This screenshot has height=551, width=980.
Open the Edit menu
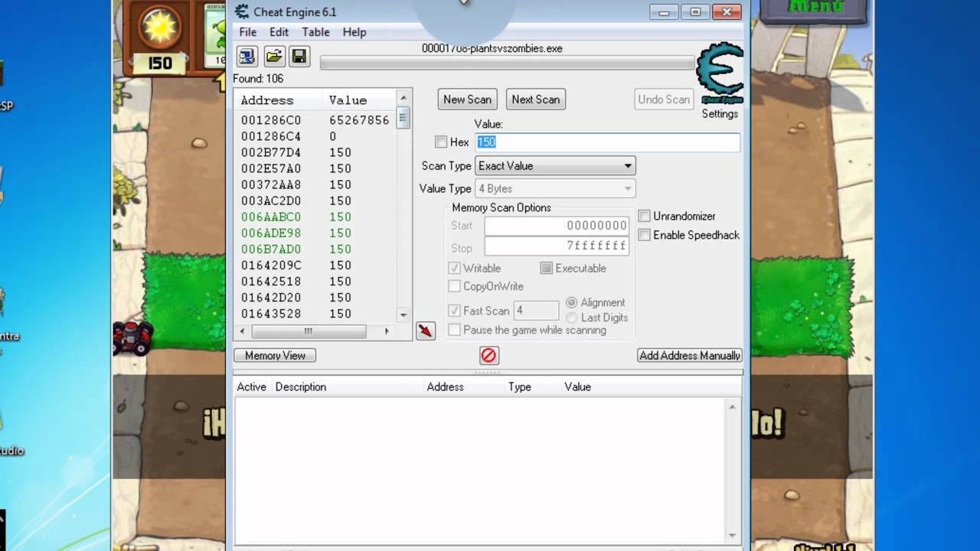(279, 32)
